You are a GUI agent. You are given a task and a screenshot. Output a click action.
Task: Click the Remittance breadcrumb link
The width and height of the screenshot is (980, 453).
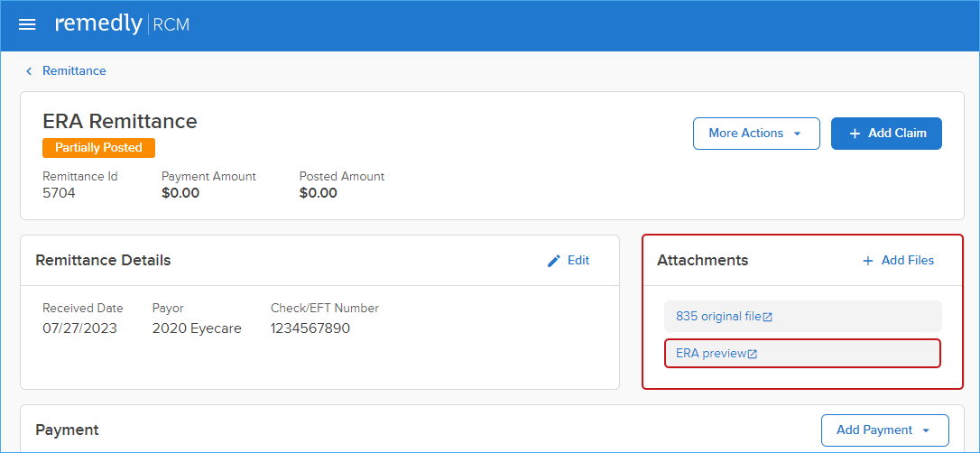74,70
